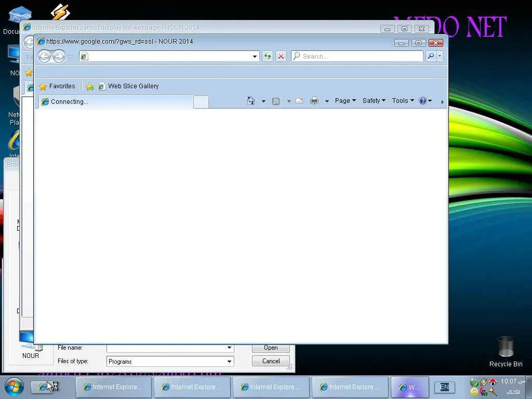Select the Connecting... tab

click(116, 102)
